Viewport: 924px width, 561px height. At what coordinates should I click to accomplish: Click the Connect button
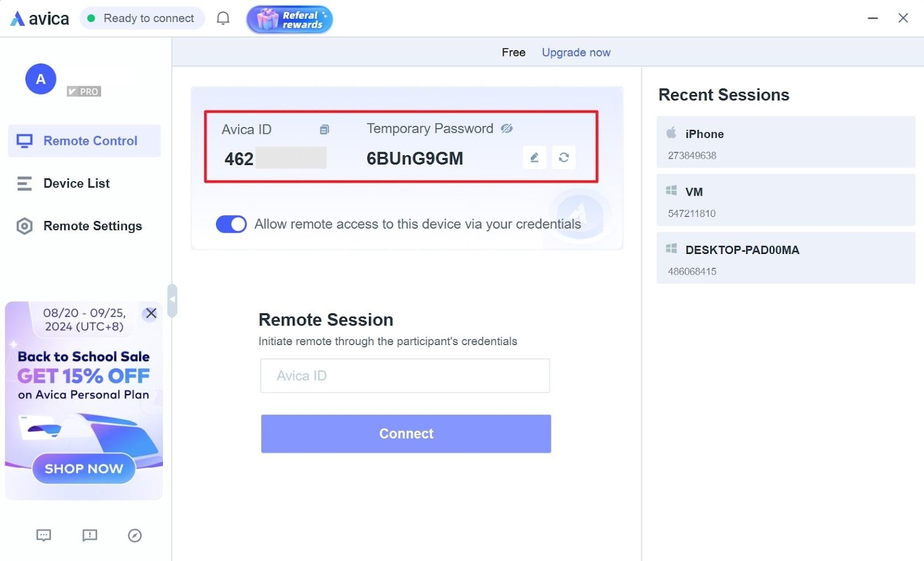406,433
